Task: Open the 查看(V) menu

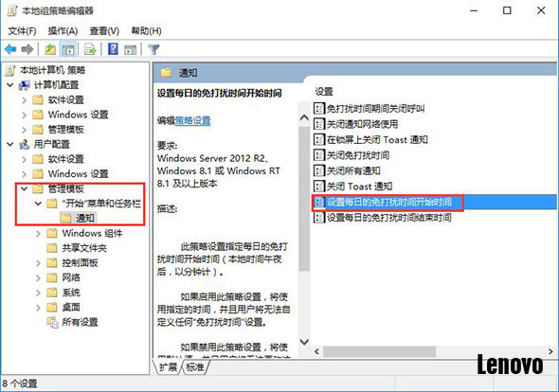Action: [104, 31]
